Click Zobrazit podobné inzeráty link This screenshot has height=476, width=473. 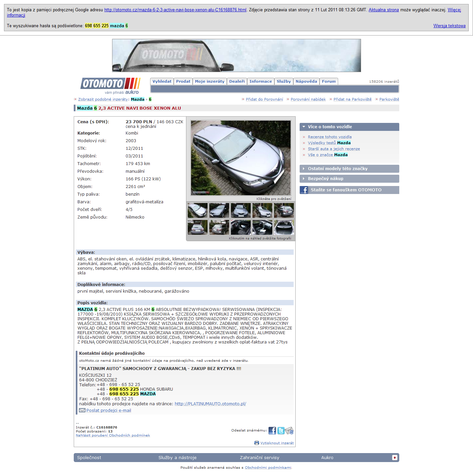tap(103, 99)
